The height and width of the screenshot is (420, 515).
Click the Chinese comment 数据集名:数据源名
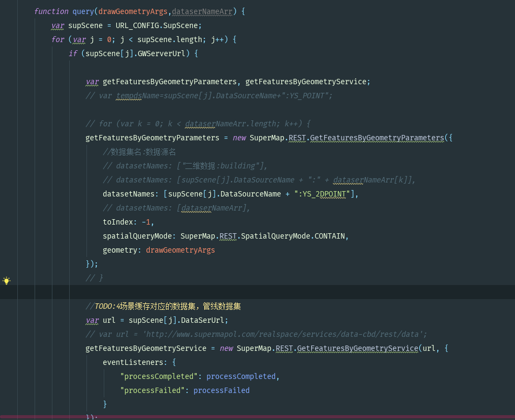139,152
